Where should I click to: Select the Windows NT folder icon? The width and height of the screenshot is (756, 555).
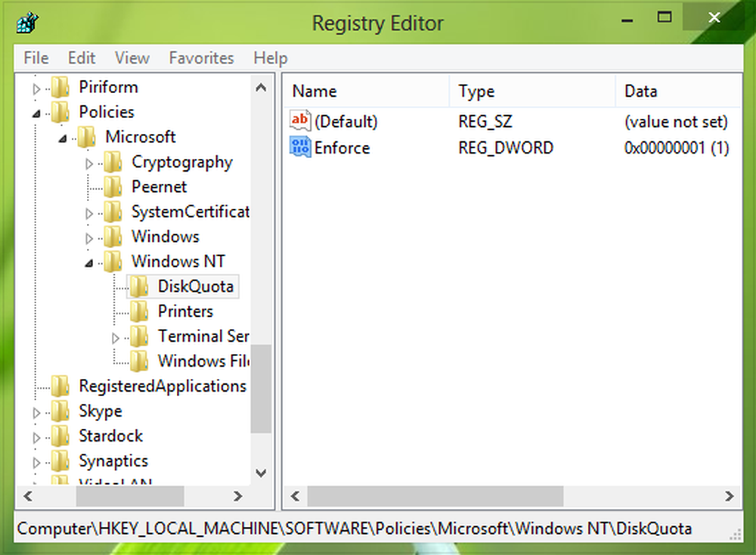tap(113, 262)
